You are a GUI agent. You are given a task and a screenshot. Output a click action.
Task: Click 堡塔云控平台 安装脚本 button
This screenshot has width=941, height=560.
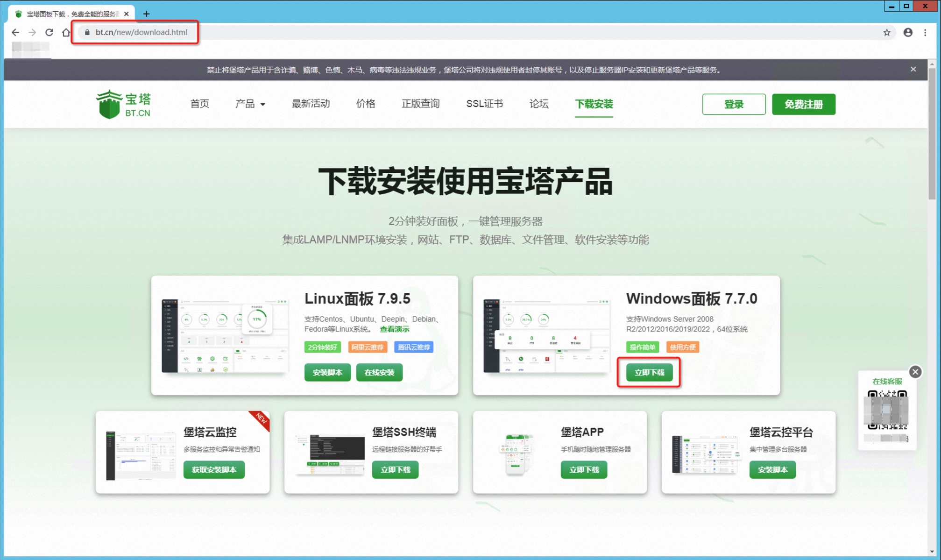pyautogui.click(x=772, y=469)
